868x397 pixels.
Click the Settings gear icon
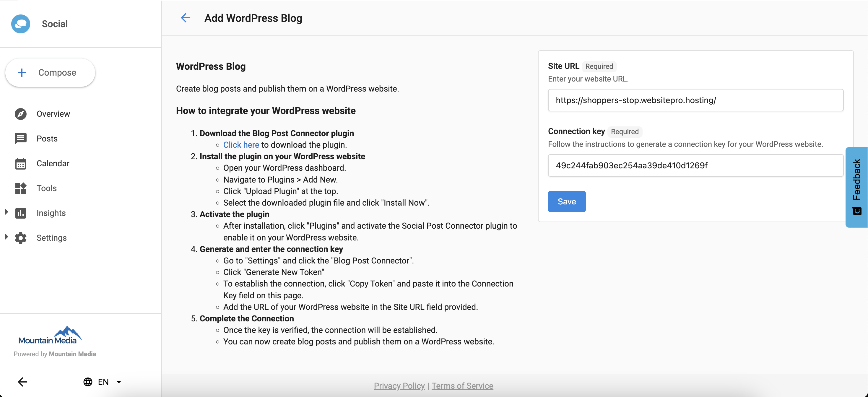point(21,238)
